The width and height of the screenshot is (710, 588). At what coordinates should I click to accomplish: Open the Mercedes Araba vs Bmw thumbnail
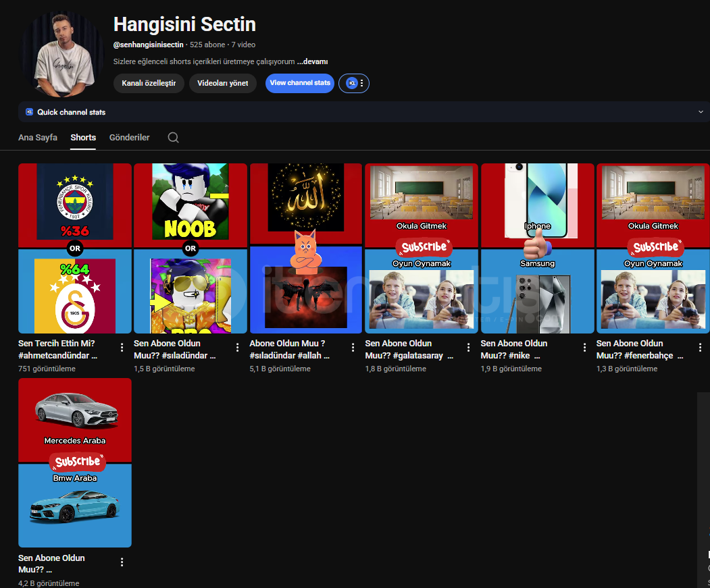tap(75, 462)
